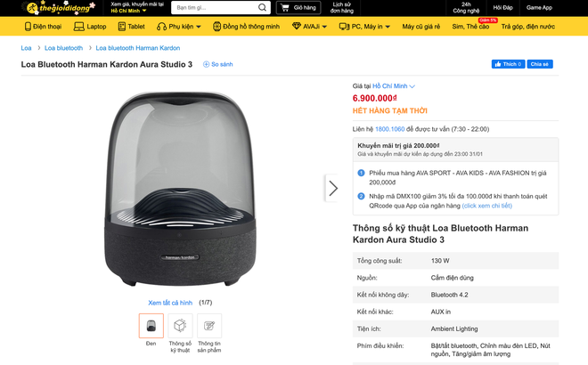Open Thông số kỹ thuật thumbnail icon

click(x=180, y=326)
